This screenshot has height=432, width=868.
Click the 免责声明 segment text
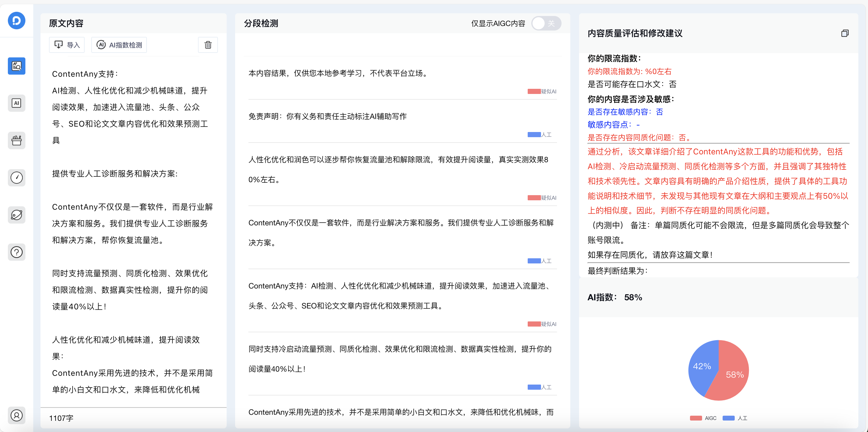coord(327,116)
